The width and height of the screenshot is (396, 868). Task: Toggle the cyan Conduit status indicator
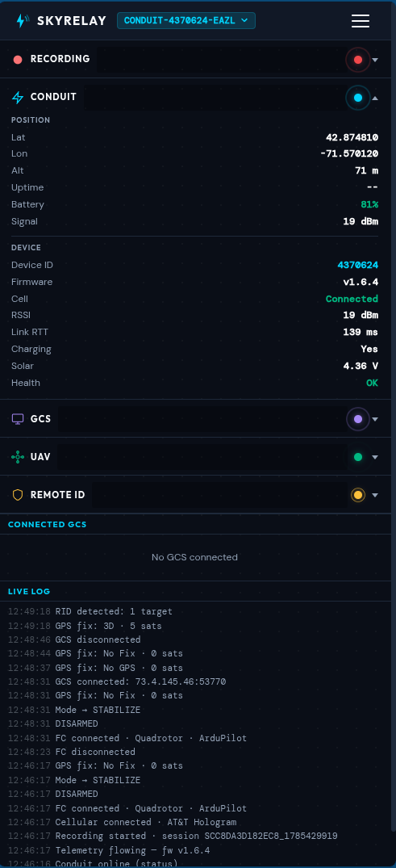[x=358, y=98]
